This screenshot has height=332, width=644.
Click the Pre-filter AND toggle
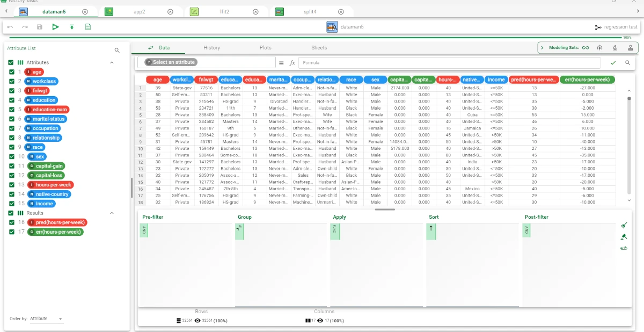tap(144, 231)
